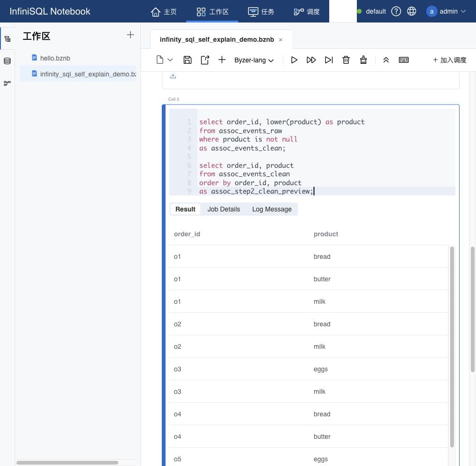Switch to the Log Message tab

pos(272,210)
